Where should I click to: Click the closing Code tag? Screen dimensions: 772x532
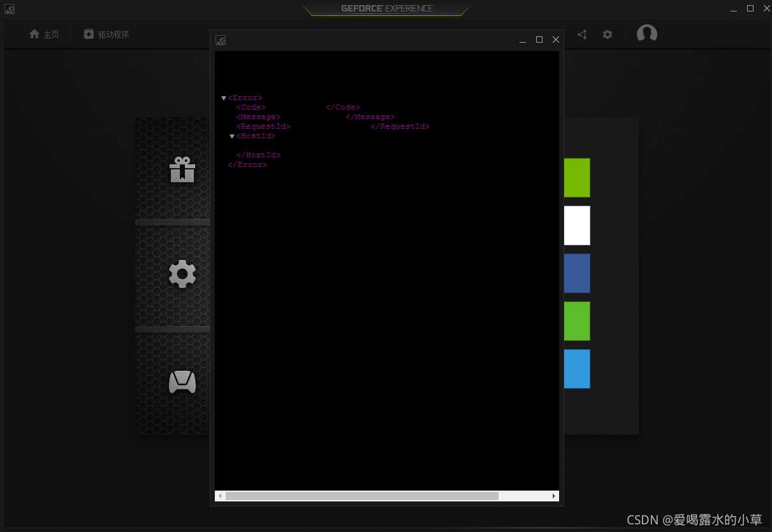pyautogui.click(x=343, y=108)
